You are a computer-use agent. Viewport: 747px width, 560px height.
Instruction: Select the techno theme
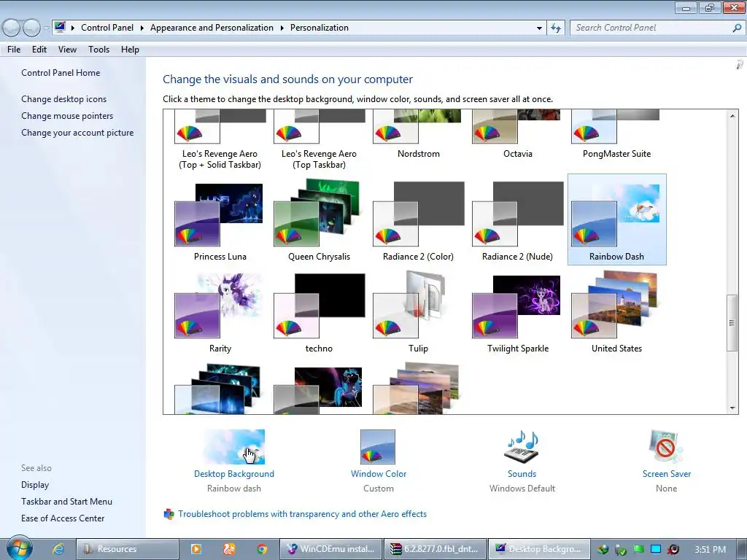click(x=319, y=312)
